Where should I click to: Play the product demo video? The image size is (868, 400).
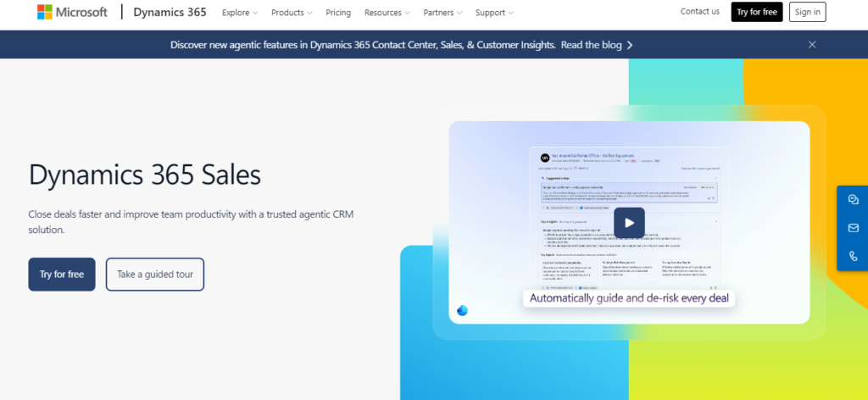click(x=629, y=222)
